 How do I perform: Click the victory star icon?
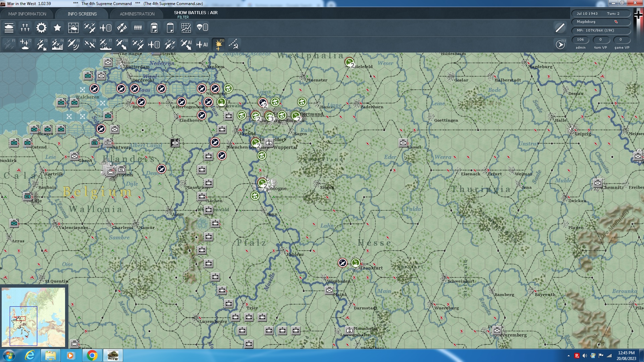click(x=57, y=27)
